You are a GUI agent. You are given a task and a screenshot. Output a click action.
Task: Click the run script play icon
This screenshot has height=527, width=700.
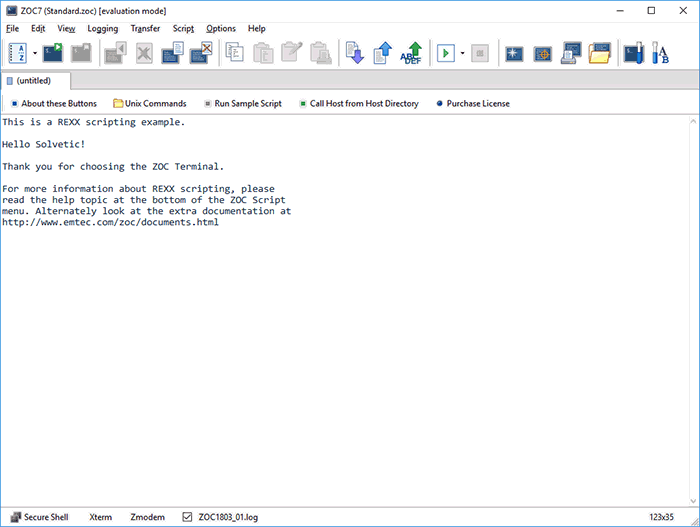coord(446,53)
